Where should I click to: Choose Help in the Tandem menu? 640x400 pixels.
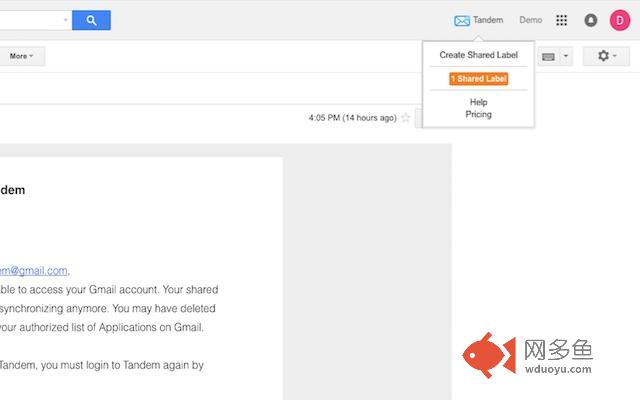(x=478, y=102)
